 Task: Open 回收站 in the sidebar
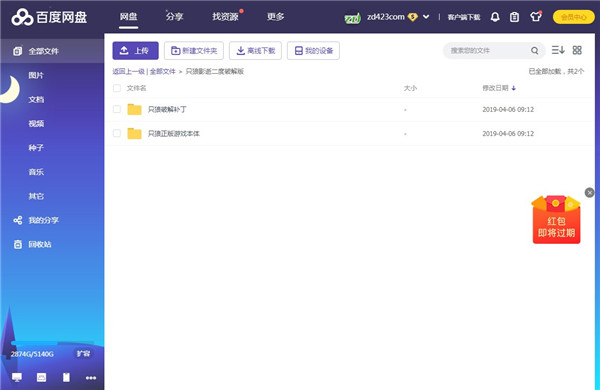(40, 244)
